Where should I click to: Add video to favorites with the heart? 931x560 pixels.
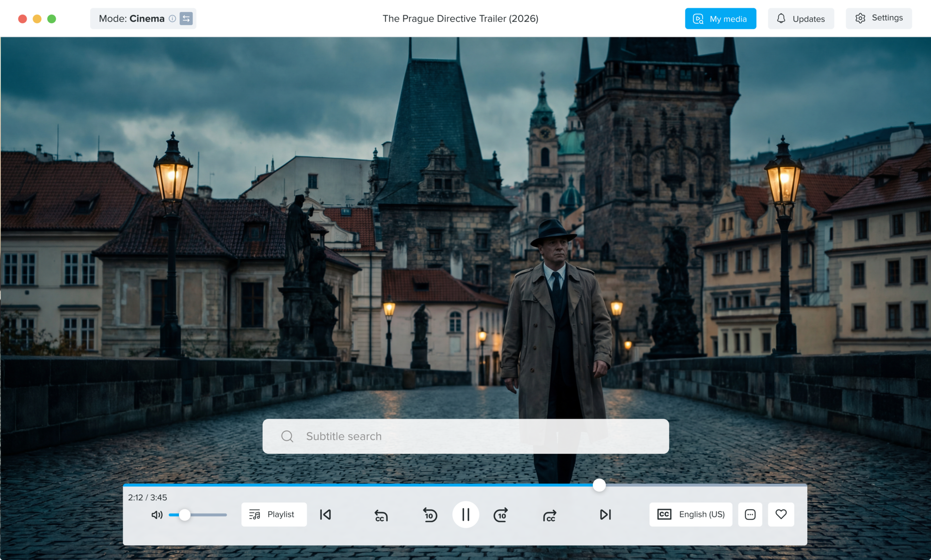pos(781,514)
